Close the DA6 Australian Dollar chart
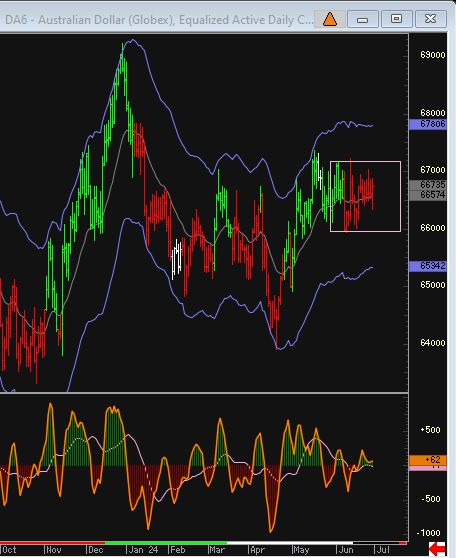Image resolution: width=456 pixels, height=558 pixels. [x=431, y=19]
